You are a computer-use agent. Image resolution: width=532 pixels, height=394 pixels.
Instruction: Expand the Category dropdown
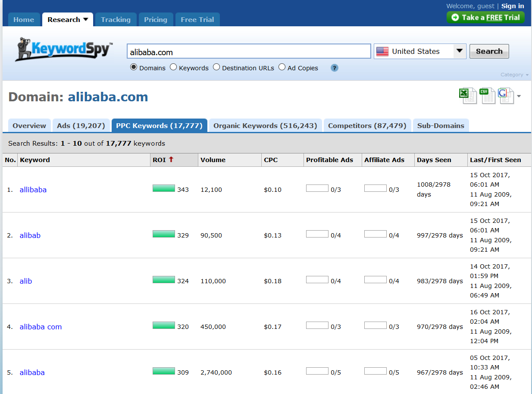tap(514, 75)
